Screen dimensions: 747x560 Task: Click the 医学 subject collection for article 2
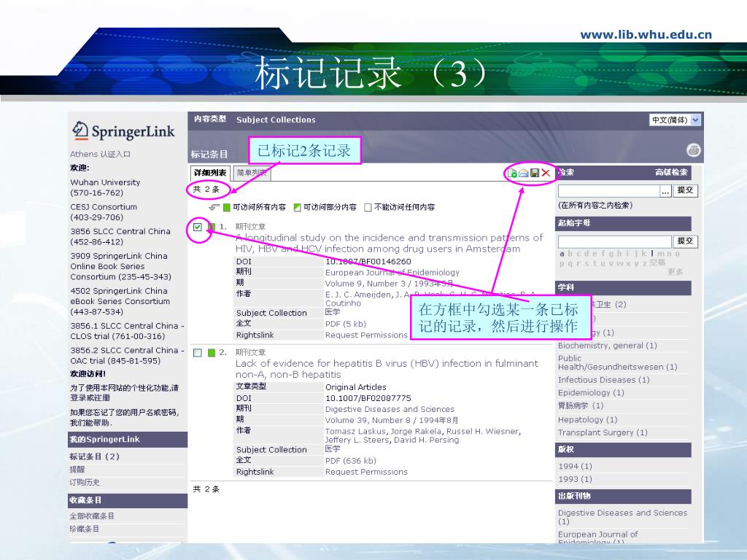click(x=333, y=449)
